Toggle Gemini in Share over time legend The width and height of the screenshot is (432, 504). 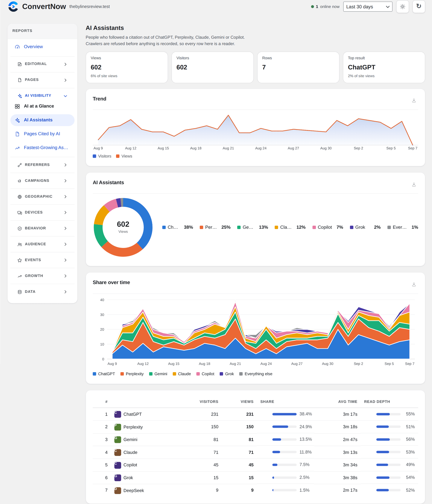tap(158, 374)
